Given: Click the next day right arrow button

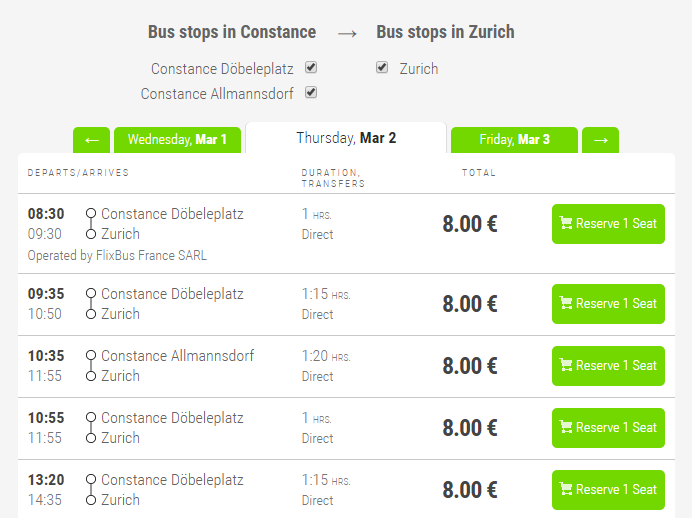Looking at the screenshot, I should coord(600,140).
